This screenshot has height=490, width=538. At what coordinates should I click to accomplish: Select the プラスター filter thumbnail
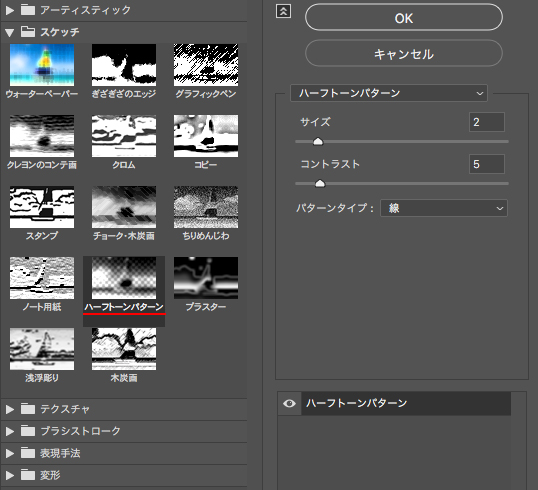206,278
